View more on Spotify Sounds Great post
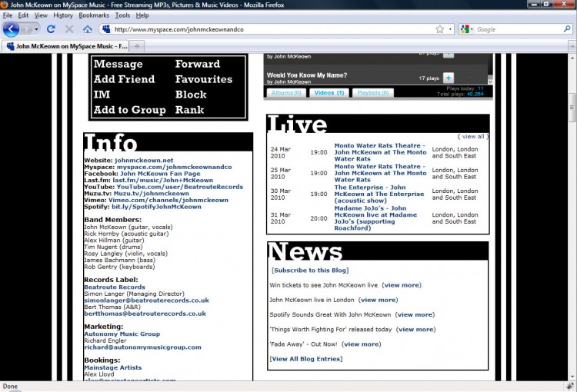 (415, 315)
